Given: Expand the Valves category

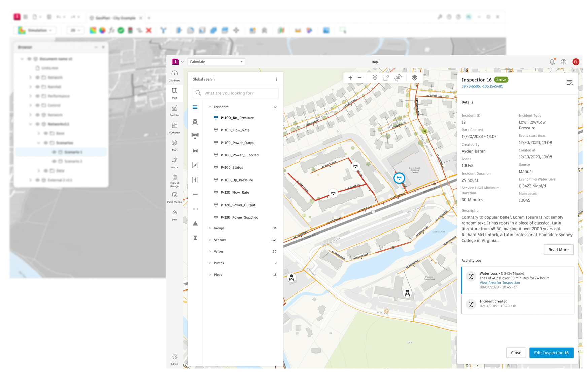Looking at the screenshot, I should point(210,251).
